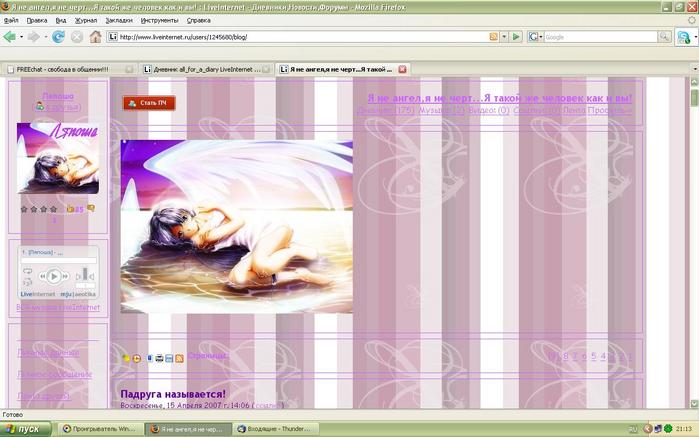The image size is (699, 437).
Task: Switch to Проигрыватель Windows taskbar item
Action: click(101, 429)
